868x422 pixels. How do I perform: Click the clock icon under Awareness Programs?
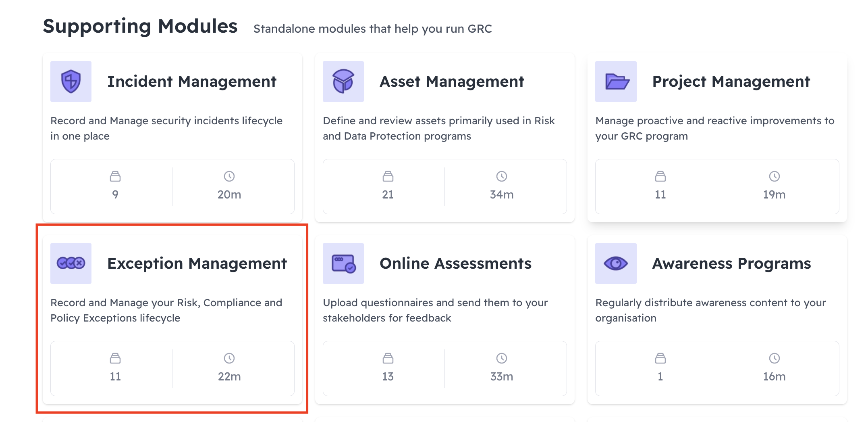(773, 358)
